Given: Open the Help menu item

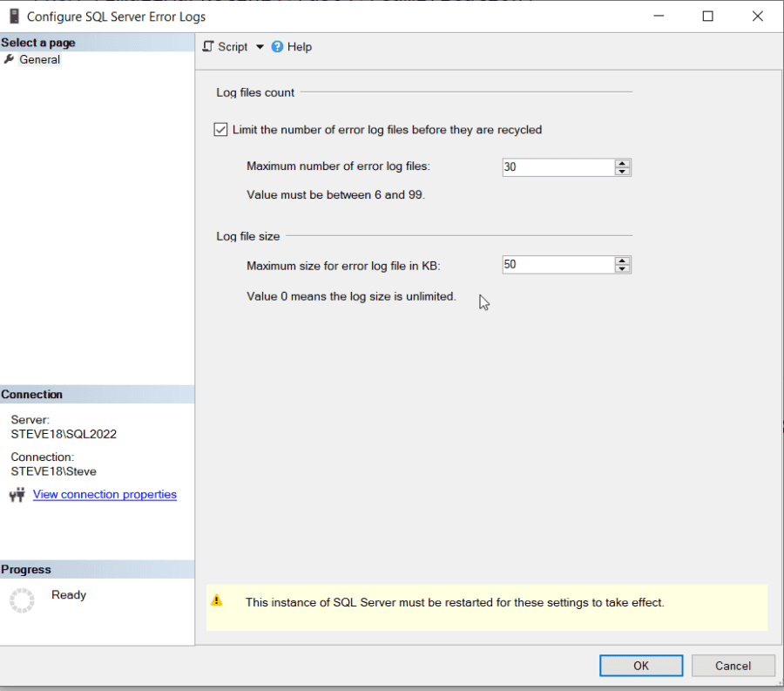Looking at the screenshot, I should pos(298,46).
